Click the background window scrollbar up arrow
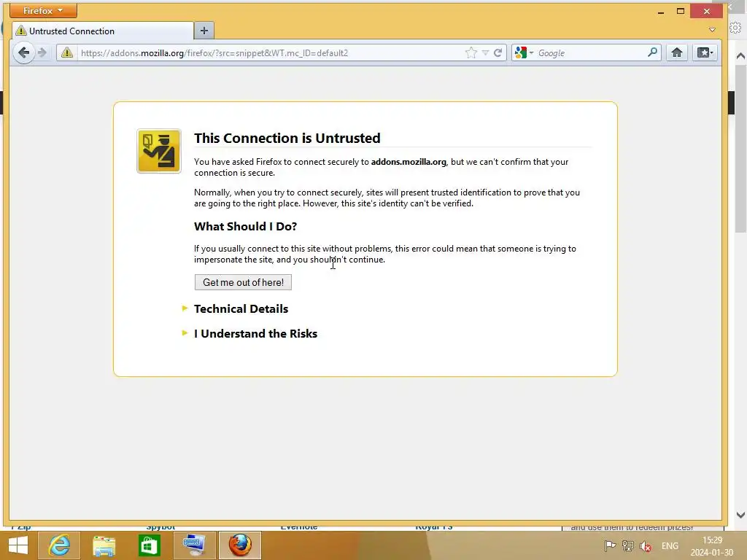Screen dimensions: 747x560 tap(741, 56)
